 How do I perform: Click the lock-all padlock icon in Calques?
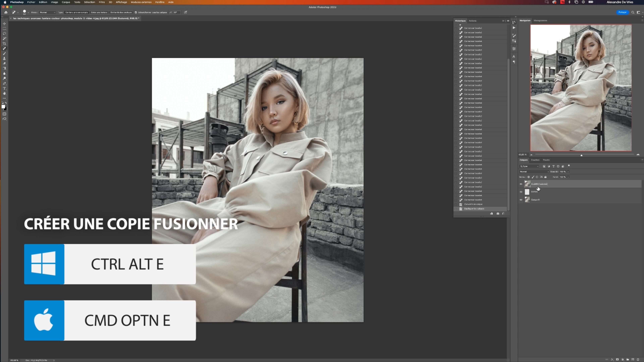546,177
